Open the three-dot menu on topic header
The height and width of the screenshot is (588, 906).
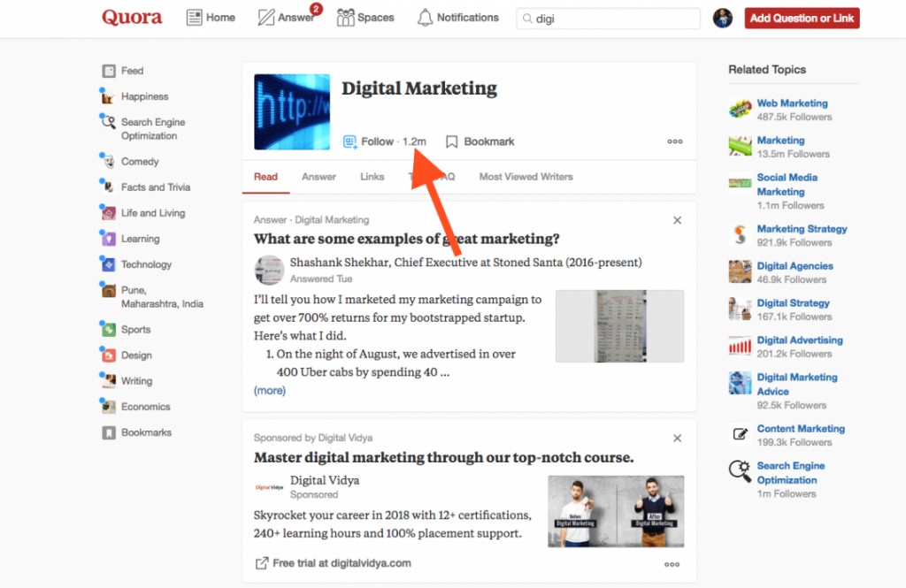(x=675, y=141)
